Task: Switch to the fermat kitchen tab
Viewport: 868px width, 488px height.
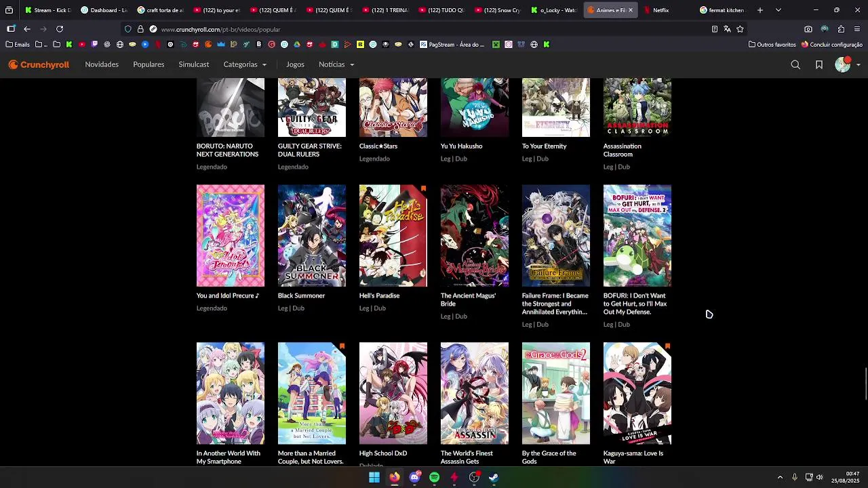Action: click(722, 10)
